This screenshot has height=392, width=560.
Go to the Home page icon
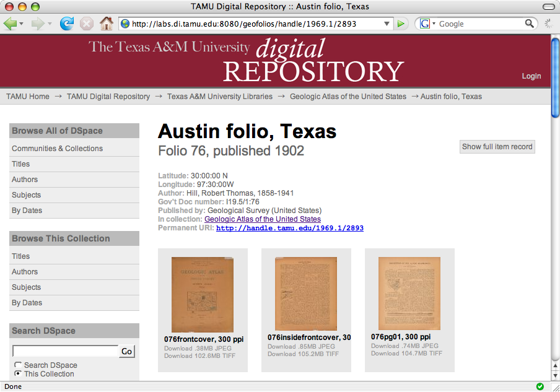click(107, 24)
